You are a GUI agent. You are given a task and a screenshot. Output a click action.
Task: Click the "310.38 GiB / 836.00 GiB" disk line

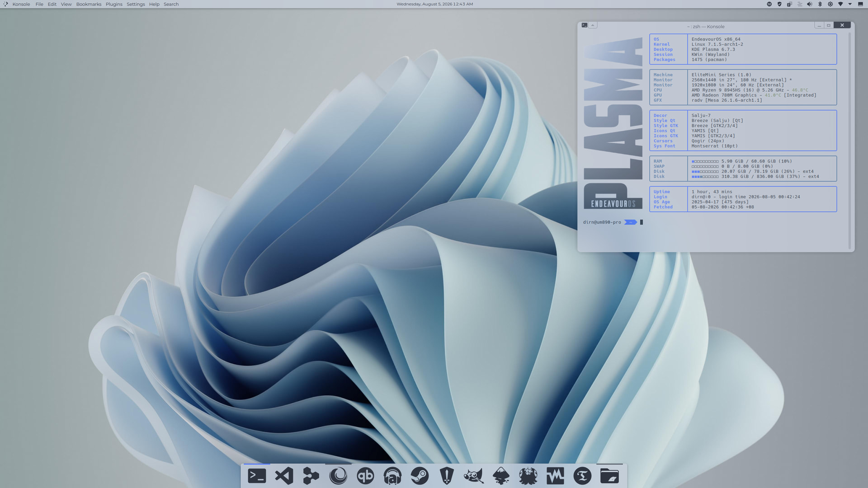pyautogui.click(x=755, y=177)
